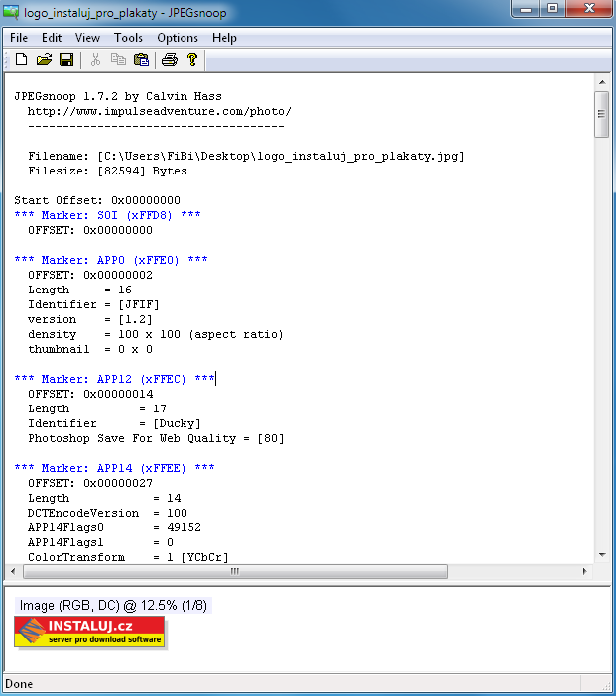Image resolution: width=616 pixels, height=696 pixels.
Task: Click the 'OFFSET: 0x00000014' line
Action: point(90,395)
